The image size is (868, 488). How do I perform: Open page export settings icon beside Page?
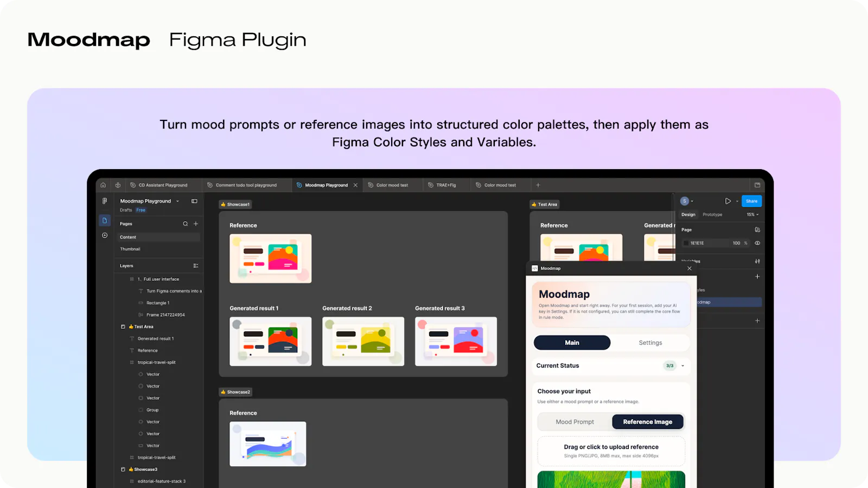pyautogui.click(x=757, y=230)
